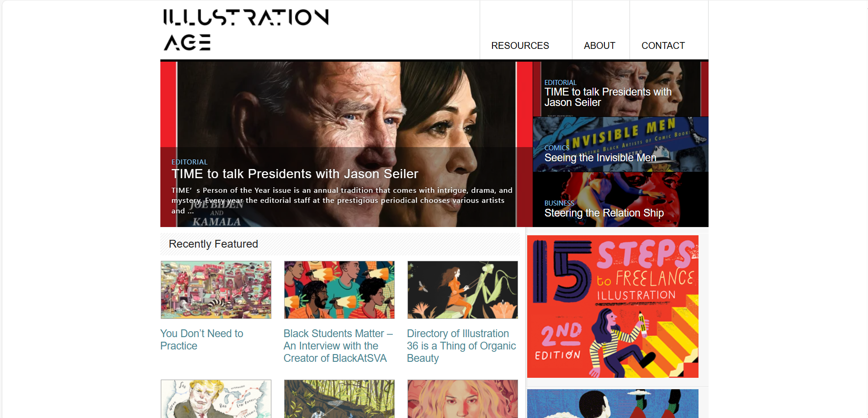
Task: Click Black Students Matter interview title link
Action: coord(338,346)
